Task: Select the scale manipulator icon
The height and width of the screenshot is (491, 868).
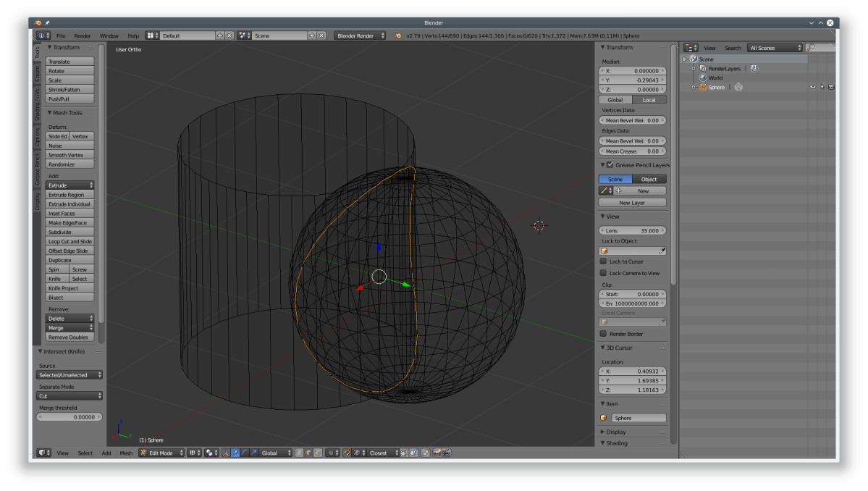Action: click(253, 453)
